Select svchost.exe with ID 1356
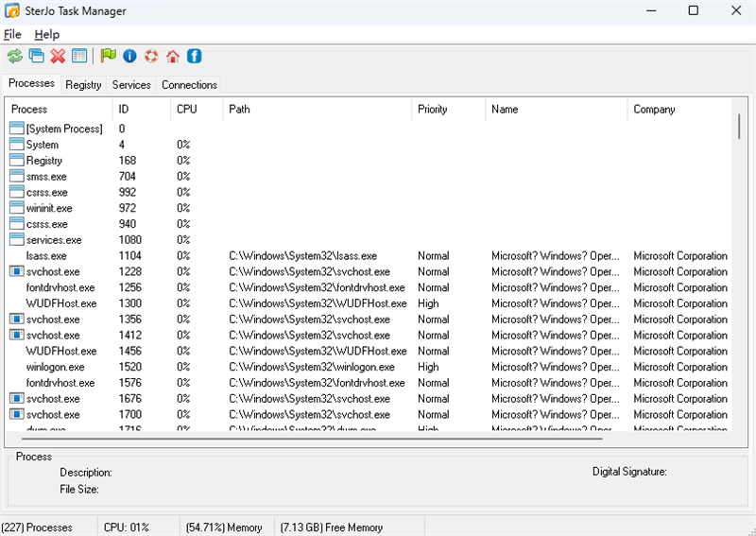 coord(369,320)
